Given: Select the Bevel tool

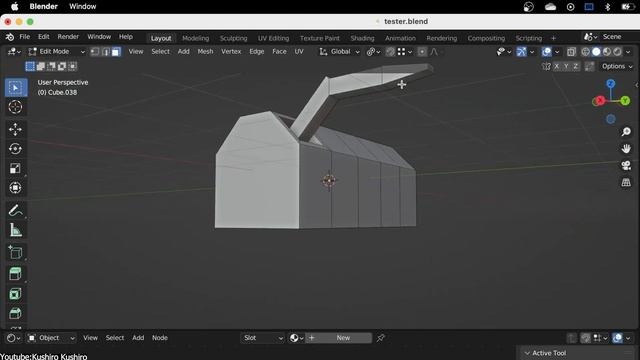Looking at the screenshot, I should [x=16, y=313].
